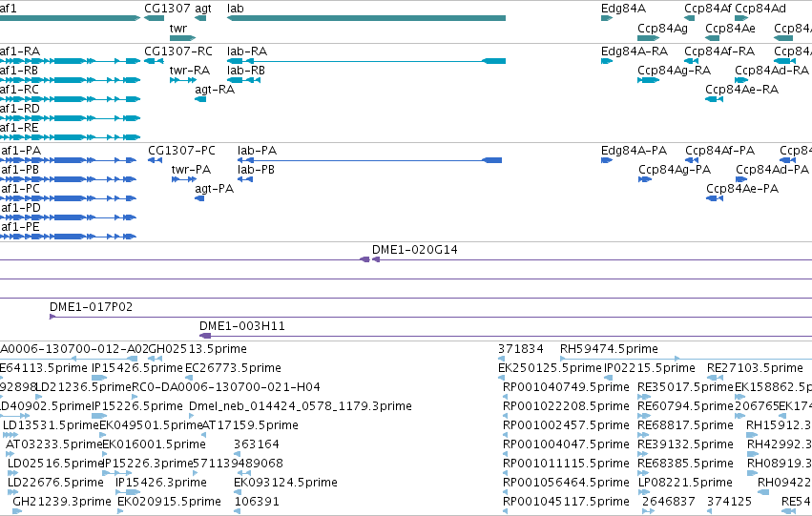Select the EK250125.5prime EST label
Image resolution: width=812 pixels, height=516 pixels.
click(550, 368)
